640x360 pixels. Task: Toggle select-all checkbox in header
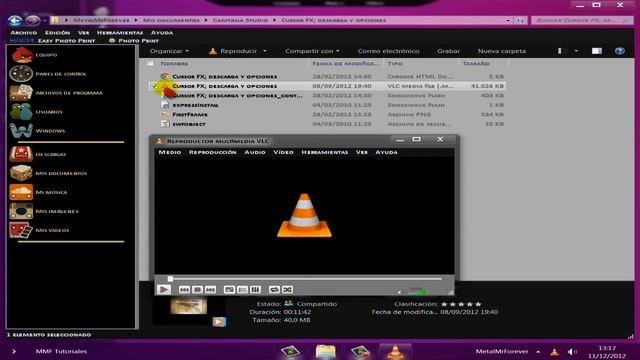[x=151, y=64]
